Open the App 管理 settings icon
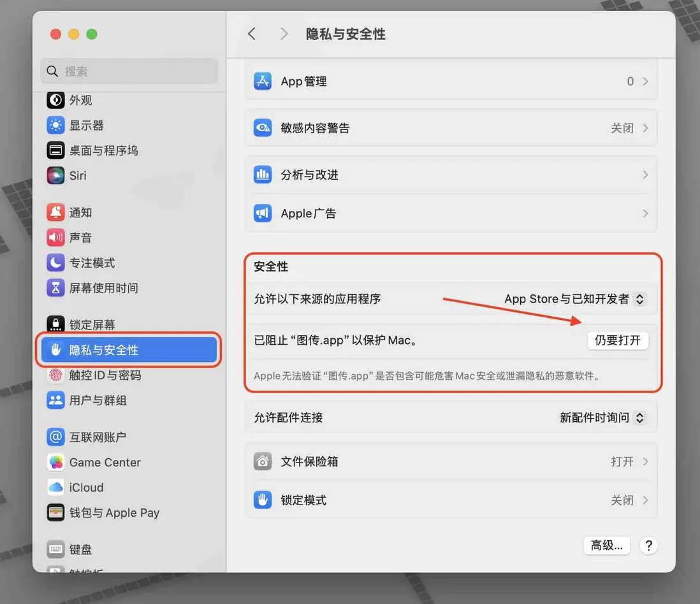Image resolution: width=700 pixels, height=604 pixels. click(263, 81)
